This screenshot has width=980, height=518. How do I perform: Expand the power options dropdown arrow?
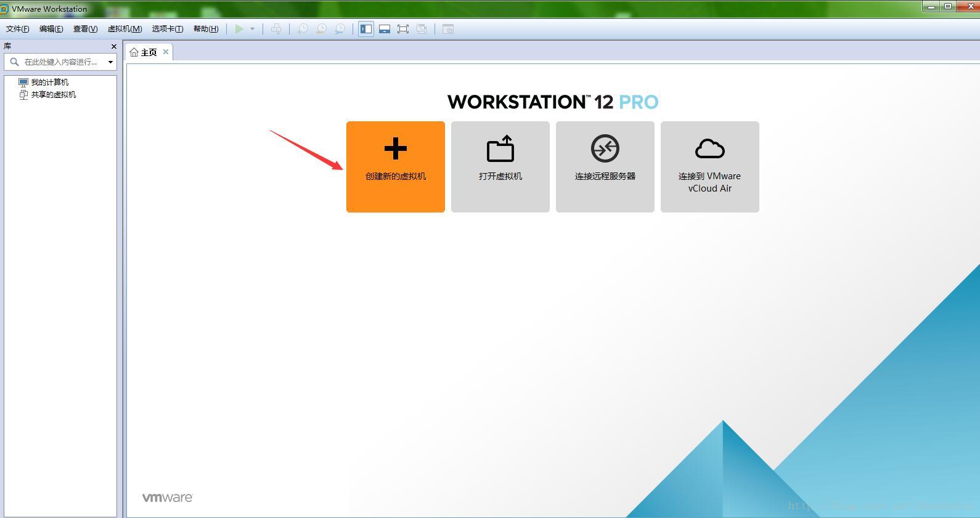pyautogui.click(x=252, y=29)
